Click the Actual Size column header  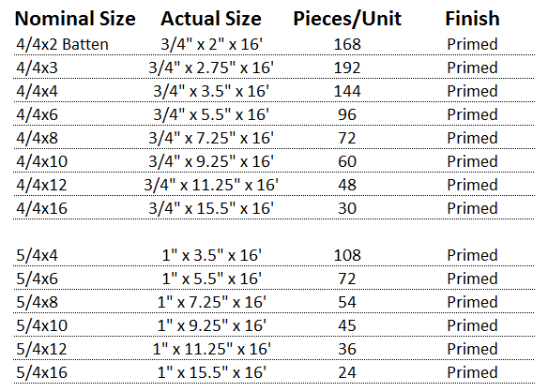tap(211, 19)
